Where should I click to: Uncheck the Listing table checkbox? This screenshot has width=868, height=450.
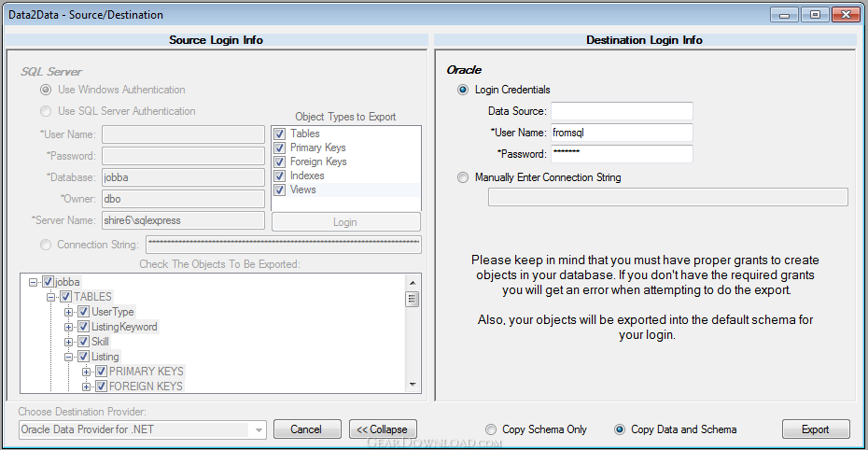[84, 357]
